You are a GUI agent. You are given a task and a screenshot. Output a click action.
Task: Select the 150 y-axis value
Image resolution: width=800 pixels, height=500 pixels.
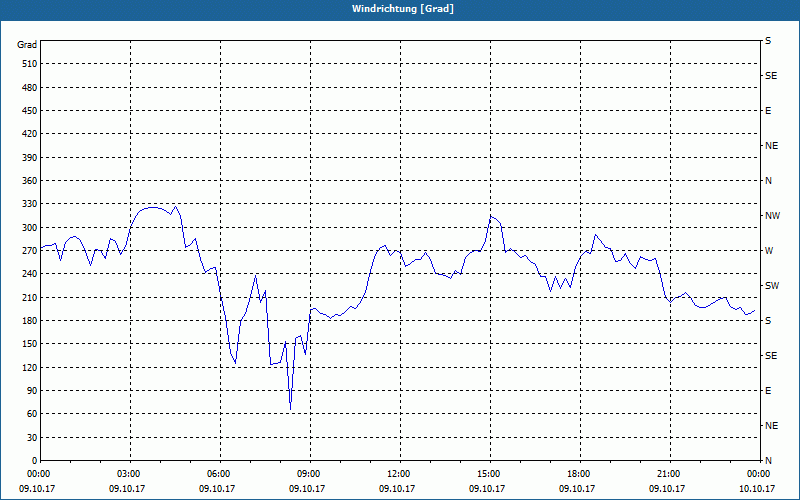click(x=30, y=344)
